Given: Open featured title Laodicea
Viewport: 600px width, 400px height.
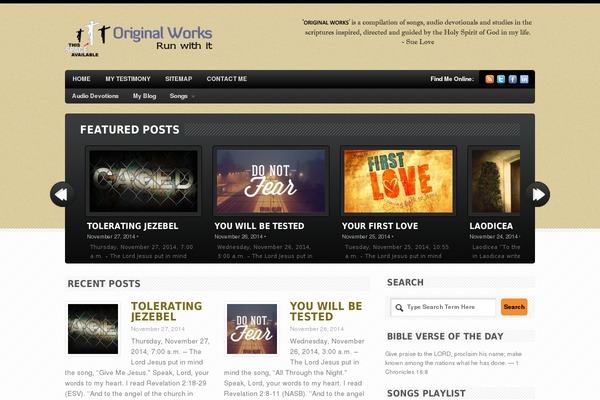Looking at the screenshot, I should (491, 226).
